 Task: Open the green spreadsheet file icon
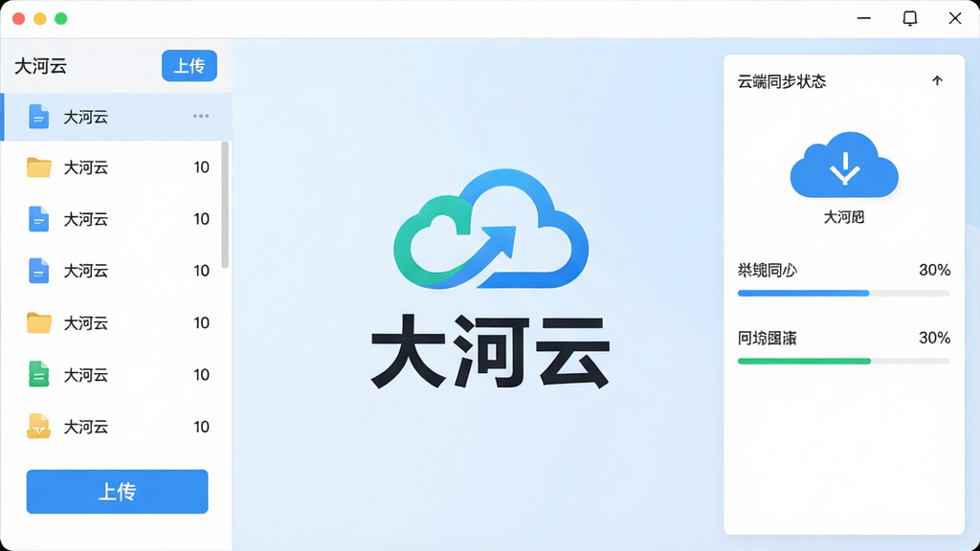pyautogui.click(x=38, y=374)
